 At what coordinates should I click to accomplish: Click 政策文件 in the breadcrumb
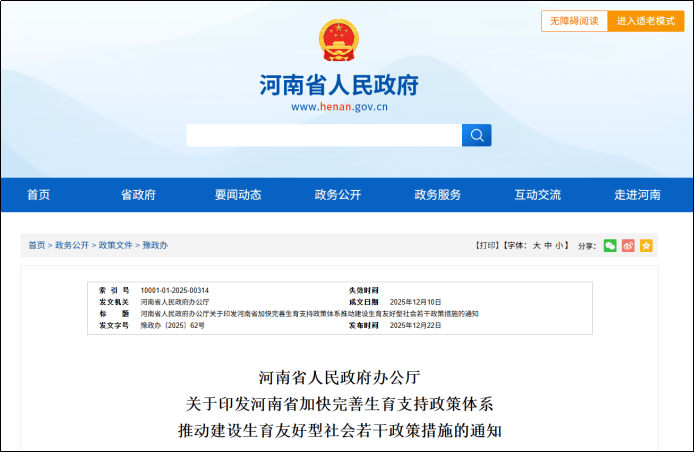[115, 245]
